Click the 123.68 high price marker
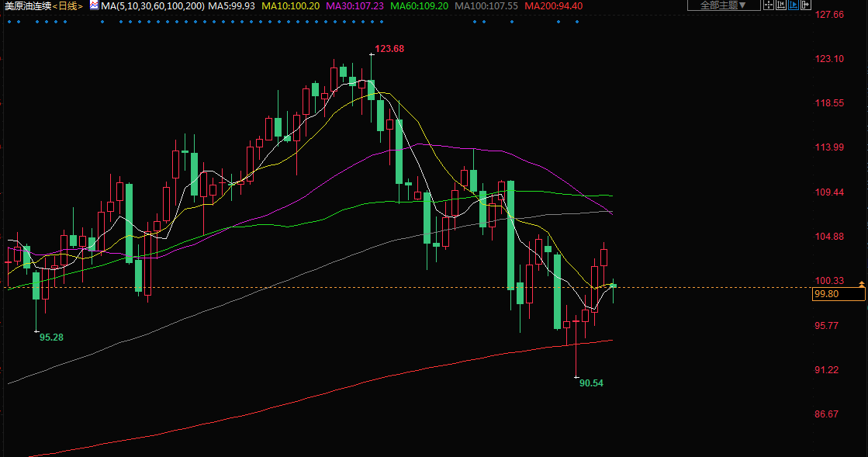This screenshot has height=457, width=868. tap(389, 49)
